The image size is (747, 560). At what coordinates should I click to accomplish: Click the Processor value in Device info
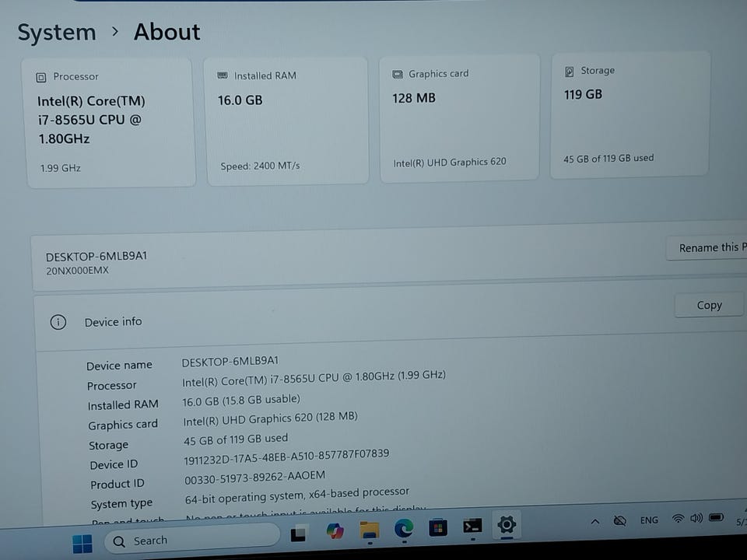[x=314, y=379]
